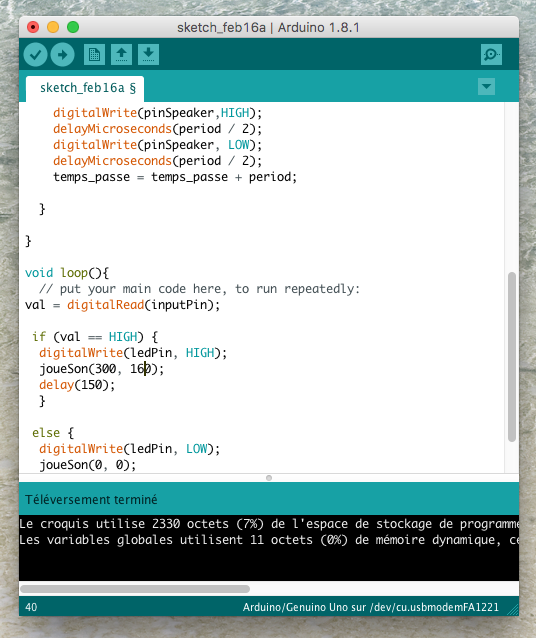This screenshot has height=638, width=536.
Task: Click the console divider handle dot
Action: coord(269,478)
